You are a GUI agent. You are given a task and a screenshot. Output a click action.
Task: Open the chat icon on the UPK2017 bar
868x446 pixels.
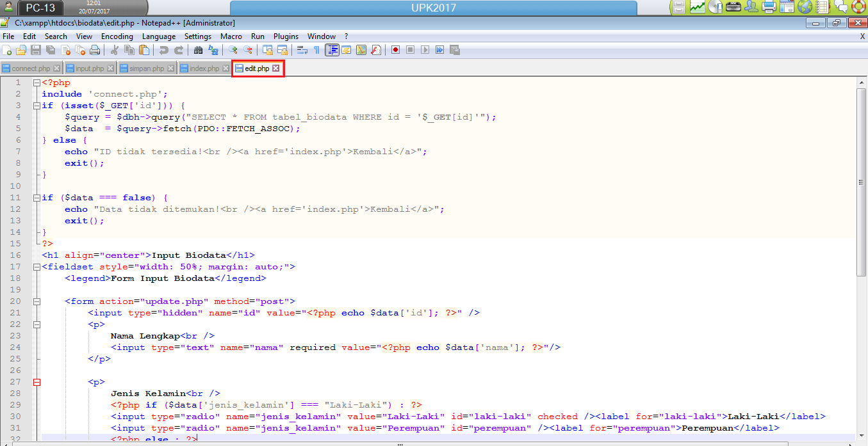pyautogui.click(x=842, y=8)
